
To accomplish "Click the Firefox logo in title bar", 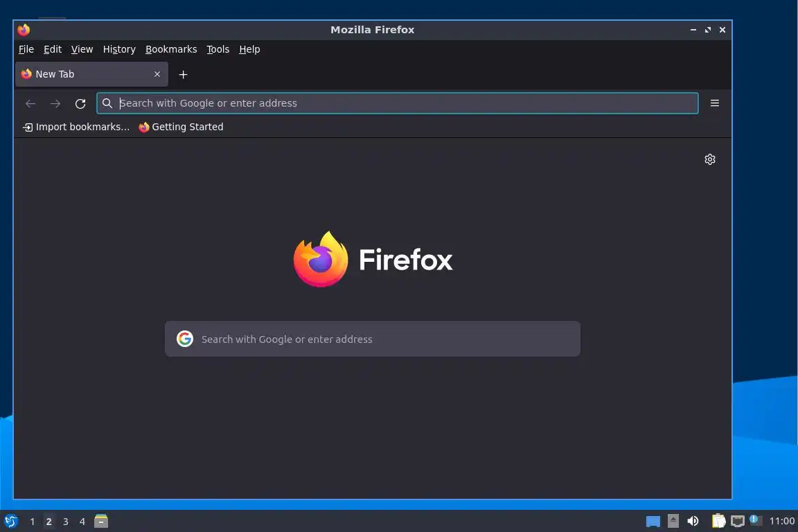I will point(24,30).
